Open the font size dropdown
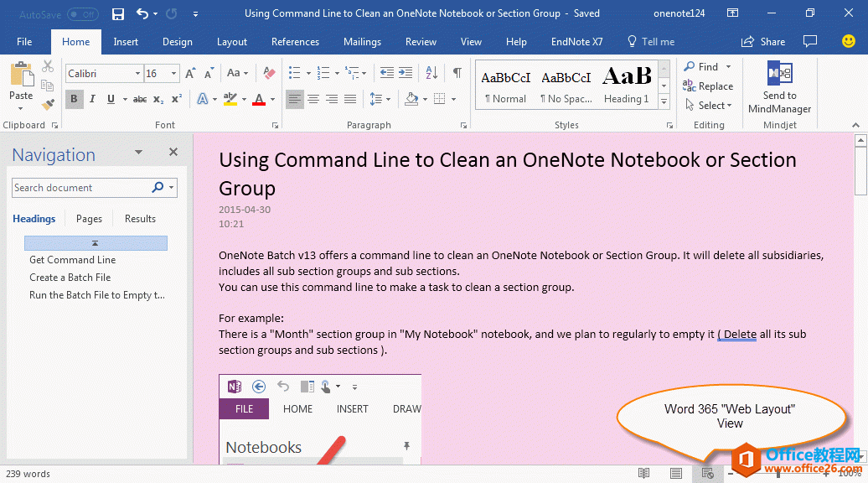This screenshot has width=868, height=483. click(173, 73)
